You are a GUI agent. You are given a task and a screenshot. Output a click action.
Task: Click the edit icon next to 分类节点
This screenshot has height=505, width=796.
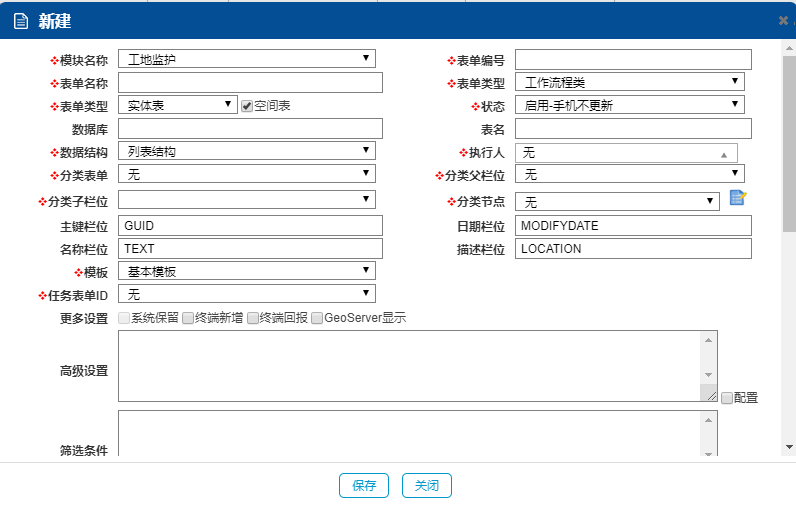738,198
